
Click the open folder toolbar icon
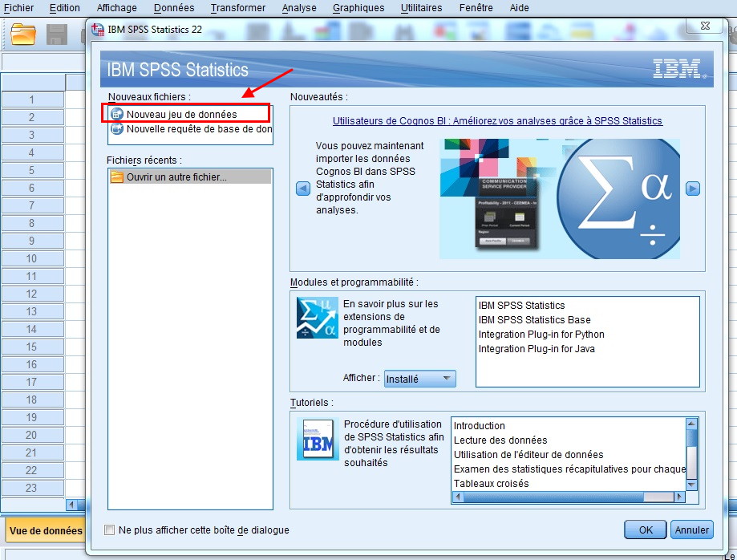point(23,34)
